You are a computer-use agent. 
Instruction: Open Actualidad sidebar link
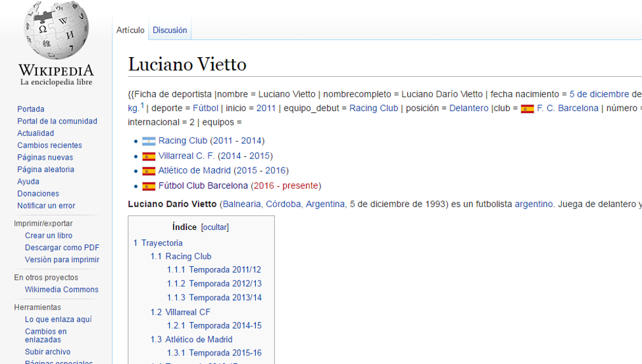coord(36,133)
